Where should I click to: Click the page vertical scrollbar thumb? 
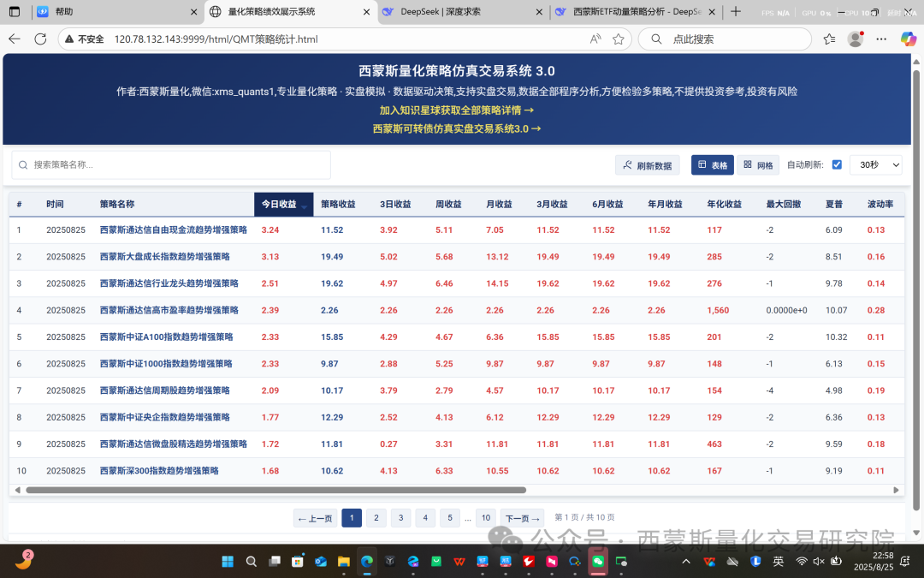click(916, 289)
